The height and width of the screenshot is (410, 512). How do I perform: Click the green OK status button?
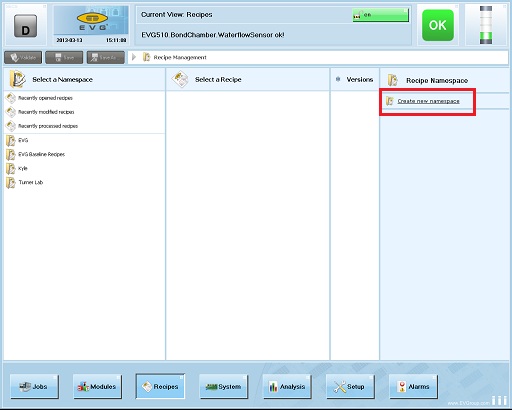click(438, 25)
